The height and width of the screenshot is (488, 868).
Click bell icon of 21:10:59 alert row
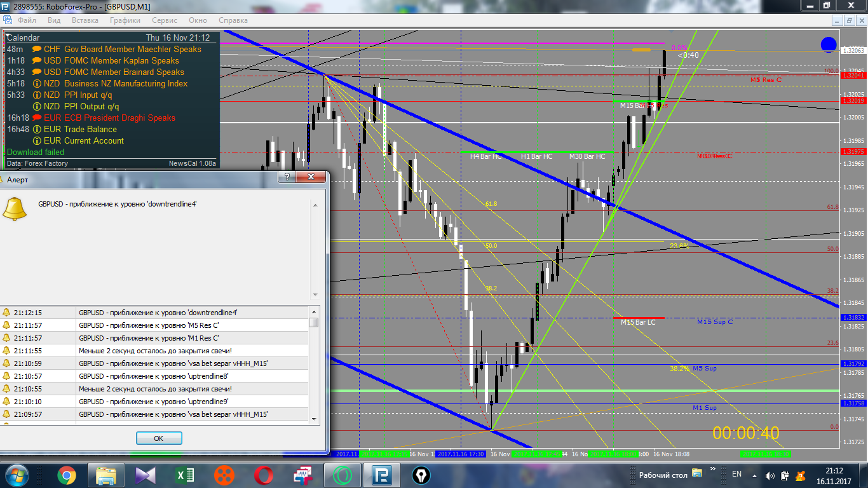coord(6,363)
